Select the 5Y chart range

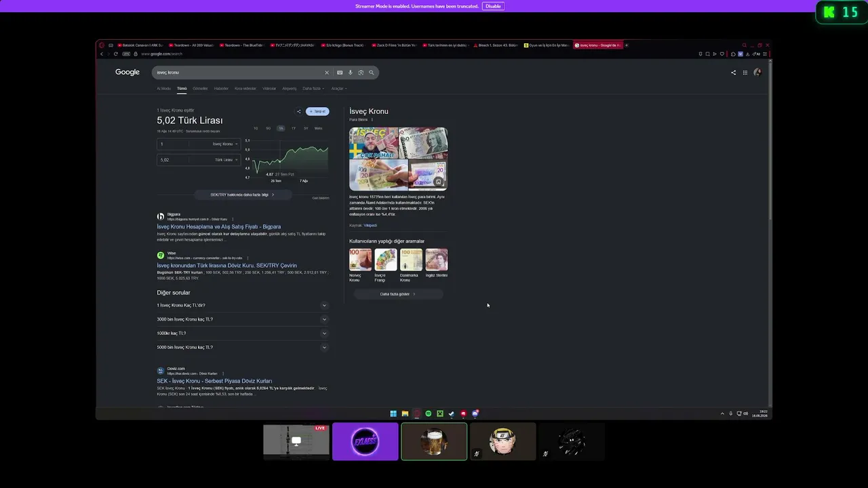tap(306, 128)
